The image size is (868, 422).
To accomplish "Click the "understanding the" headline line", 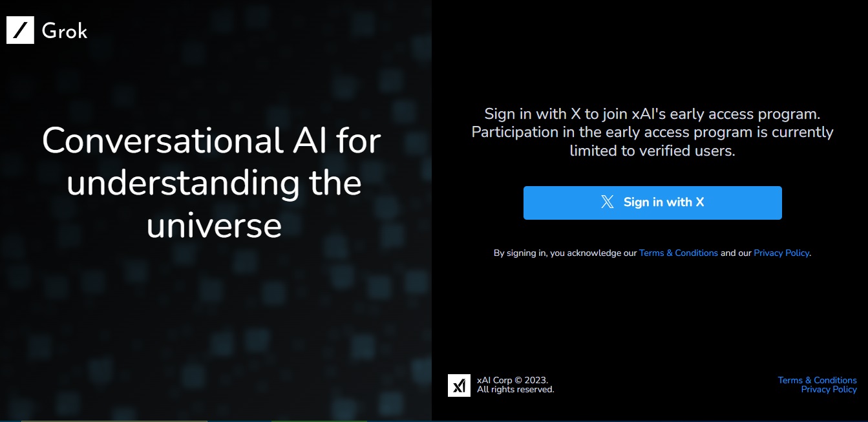I will click(x=214, y=183).
